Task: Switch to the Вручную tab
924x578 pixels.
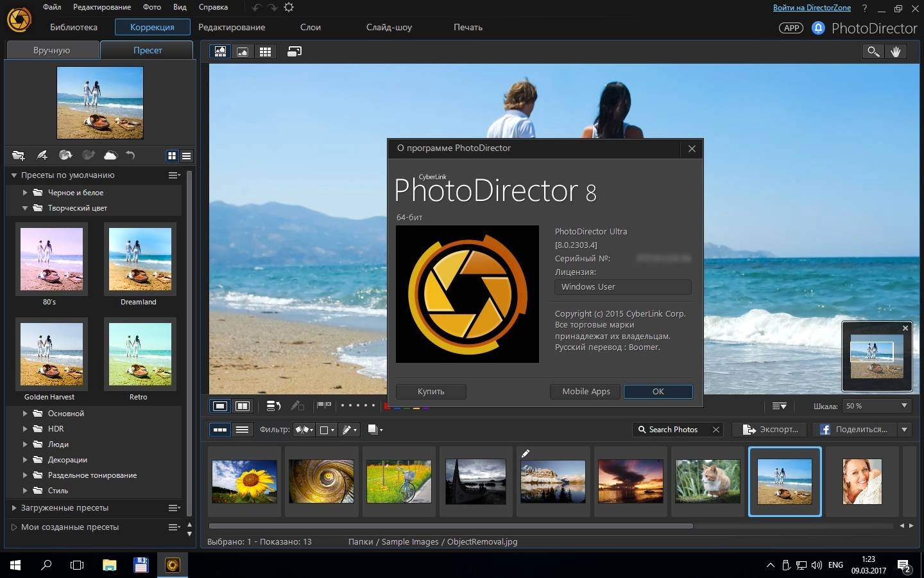Action: click(52, 50)
